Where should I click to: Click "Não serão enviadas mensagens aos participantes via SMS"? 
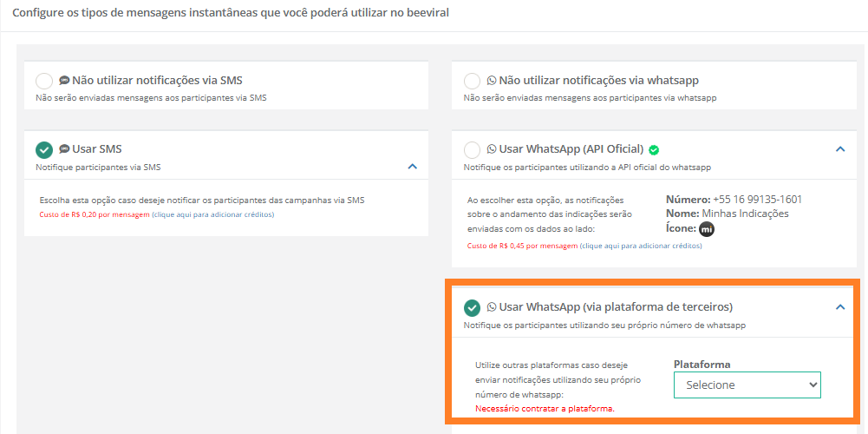point(151,98)
